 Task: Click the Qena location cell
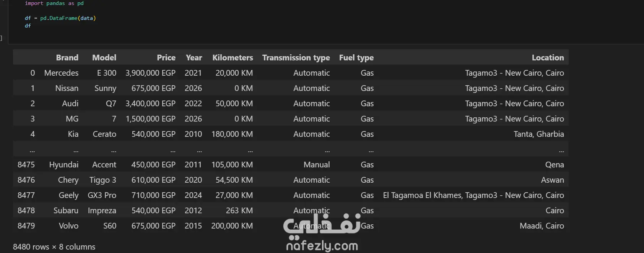pyautogui.click(x=555, y=165)
